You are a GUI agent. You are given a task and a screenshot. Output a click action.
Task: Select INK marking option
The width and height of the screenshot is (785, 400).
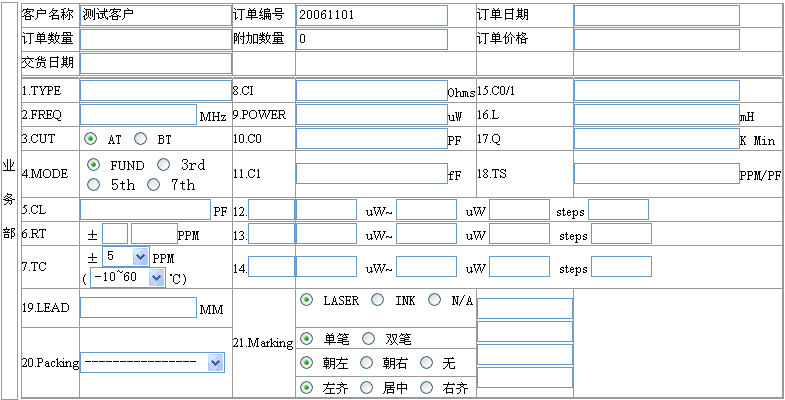[x=377, y=300]
